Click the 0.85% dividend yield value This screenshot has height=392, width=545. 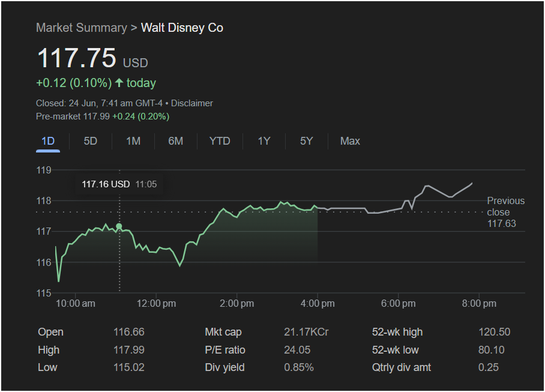(x=299, y=367)
